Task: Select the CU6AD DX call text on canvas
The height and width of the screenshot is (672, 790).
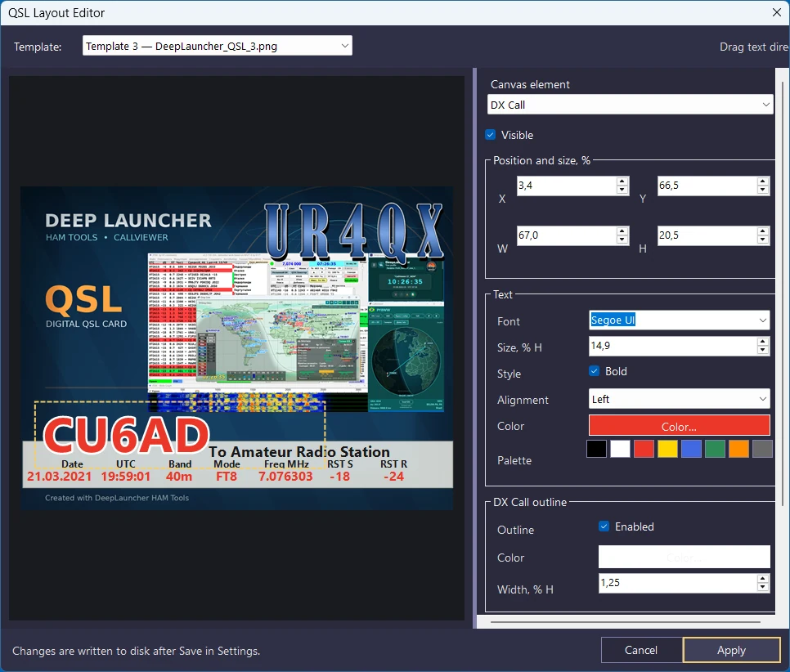Action: point(126,435)
